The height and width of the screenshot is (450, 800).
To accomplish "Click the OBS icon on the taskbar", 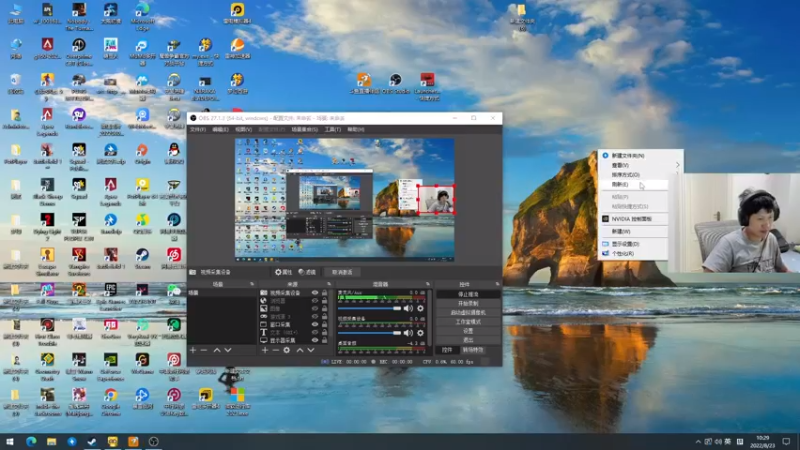I will click(x=154, y=441).
